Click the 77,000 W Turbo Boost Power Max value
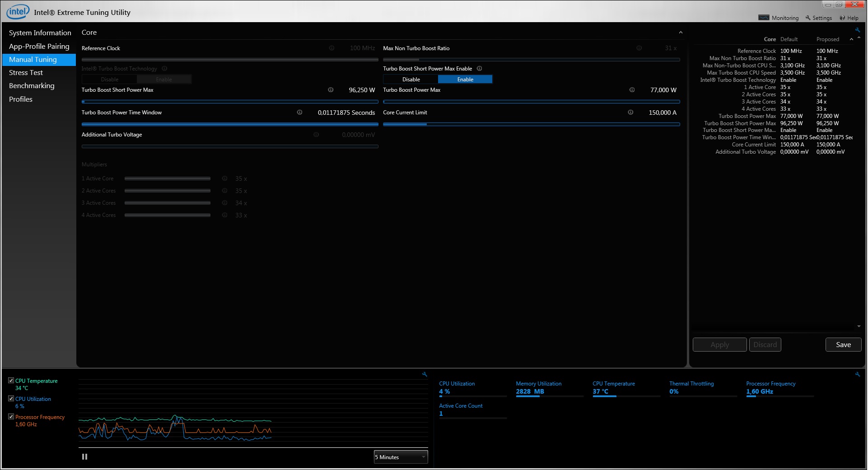Image resolution: width=868 pixels, height=470 pixels. pos(663,90)
